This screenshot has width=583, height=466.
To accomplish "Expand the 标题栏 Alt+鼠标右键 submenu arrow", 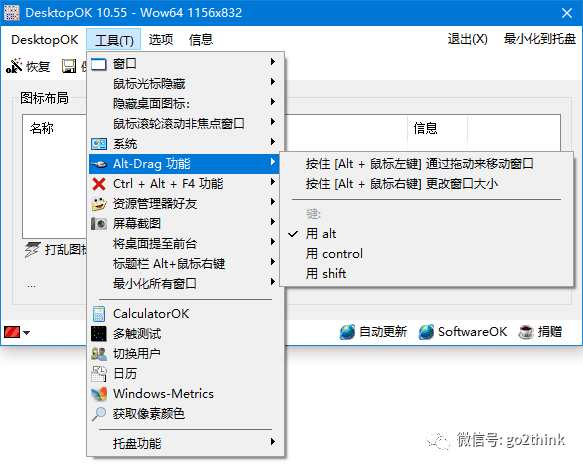I will 273,262.
